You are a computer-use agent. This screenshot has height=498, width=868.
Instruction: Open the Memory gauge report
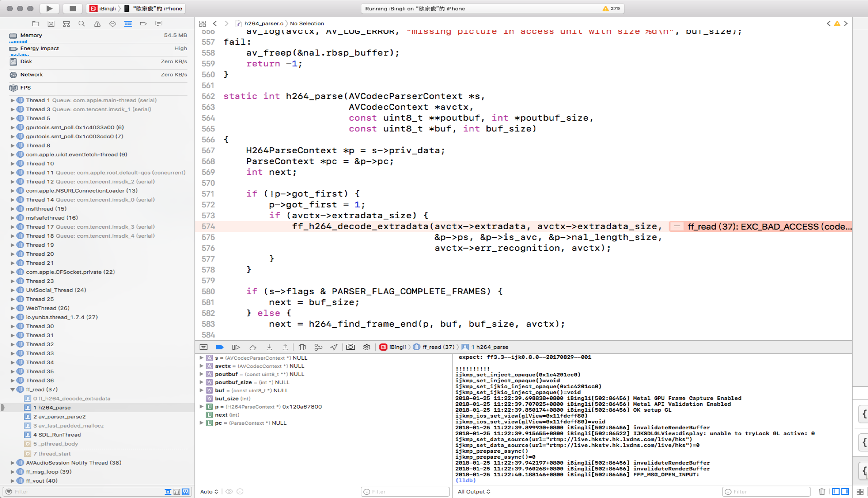[x=98, y=36]
